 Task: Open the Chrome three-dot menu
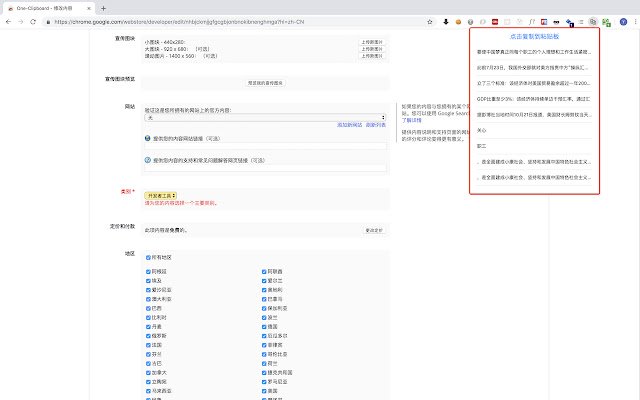tap(636, 22)
